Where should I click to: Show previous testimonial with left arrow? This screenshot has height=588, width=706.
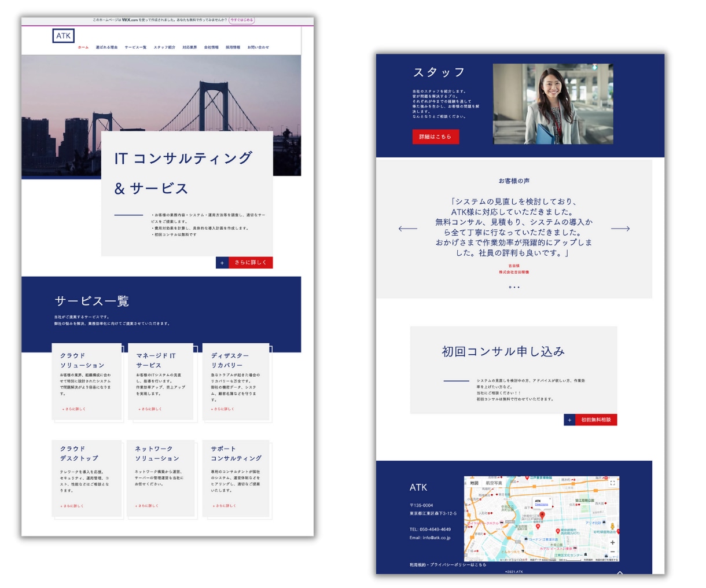(x=407, y=229)
